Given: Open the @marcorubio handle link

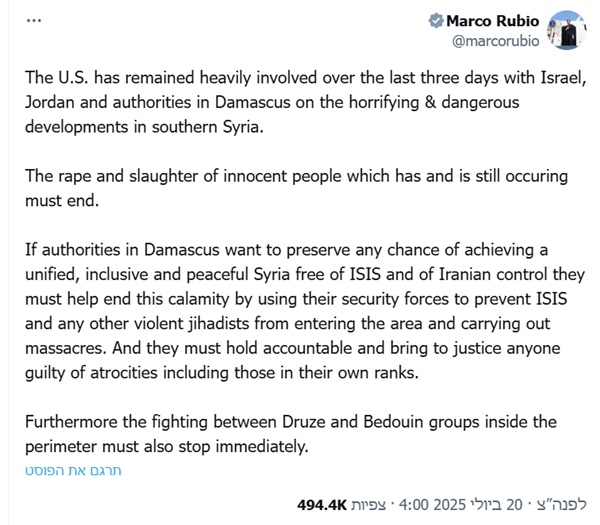Looking at the screenshot, I should coord(496,41).
